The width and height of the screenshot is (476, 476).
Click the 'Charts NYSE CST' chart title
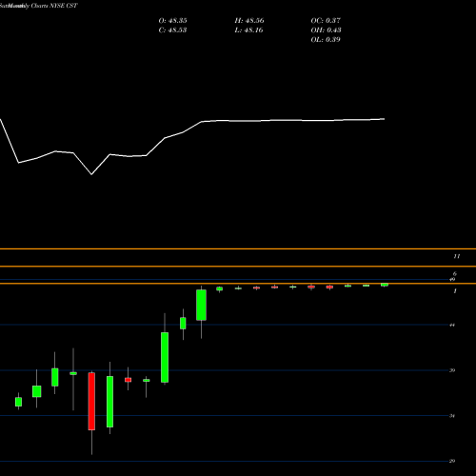click(x=54, y=6)
